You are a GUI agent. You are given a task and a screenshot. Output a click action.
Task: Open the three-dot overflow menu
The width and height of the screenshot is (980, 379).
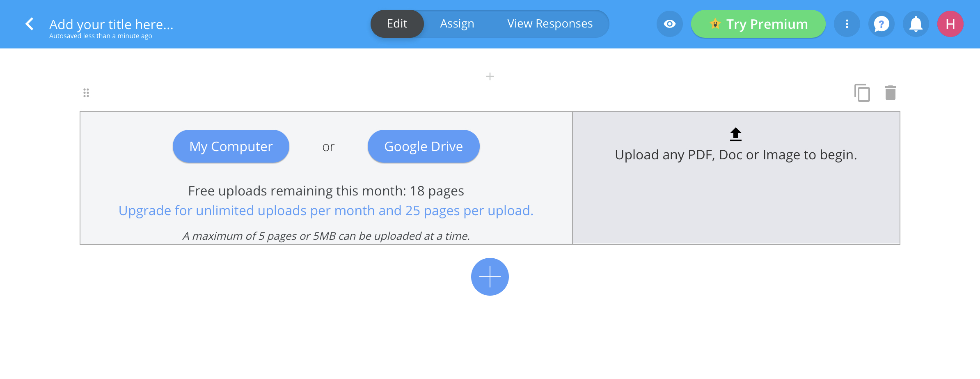coord(847,24)
